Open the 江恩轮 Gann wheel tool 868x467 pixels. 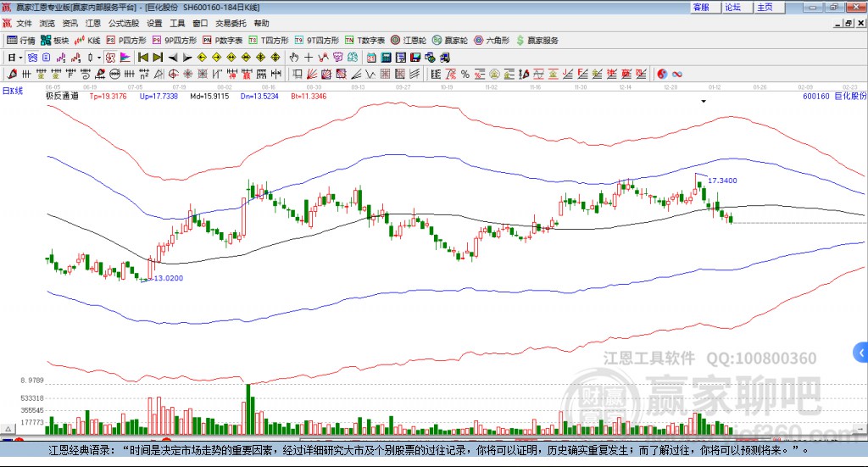click(409, 41)
